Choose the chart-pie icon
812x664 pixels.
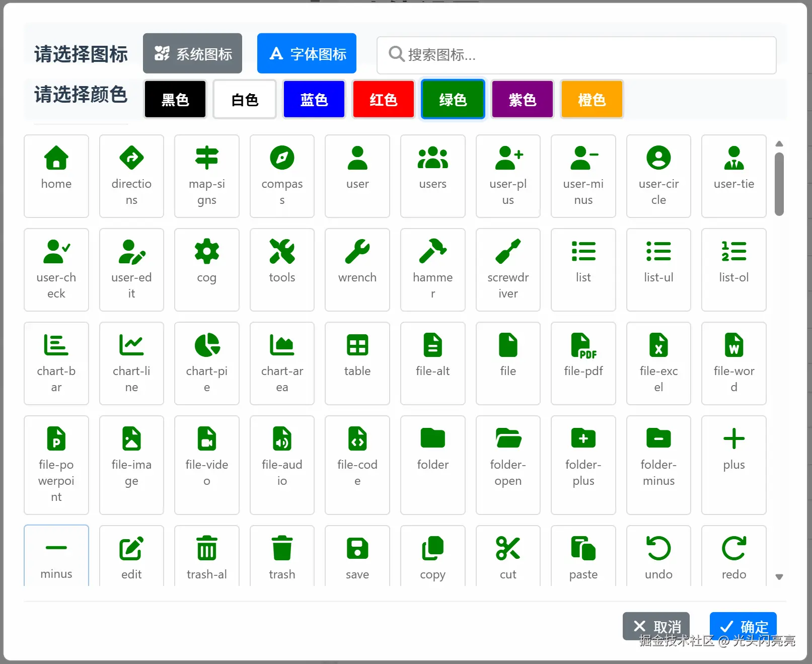coord(206,363)
